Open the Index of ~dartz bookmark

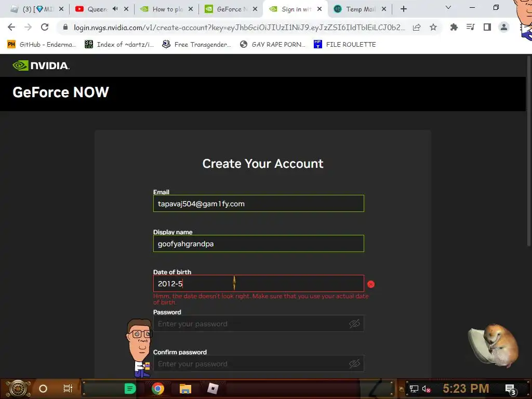pos(119,45)
